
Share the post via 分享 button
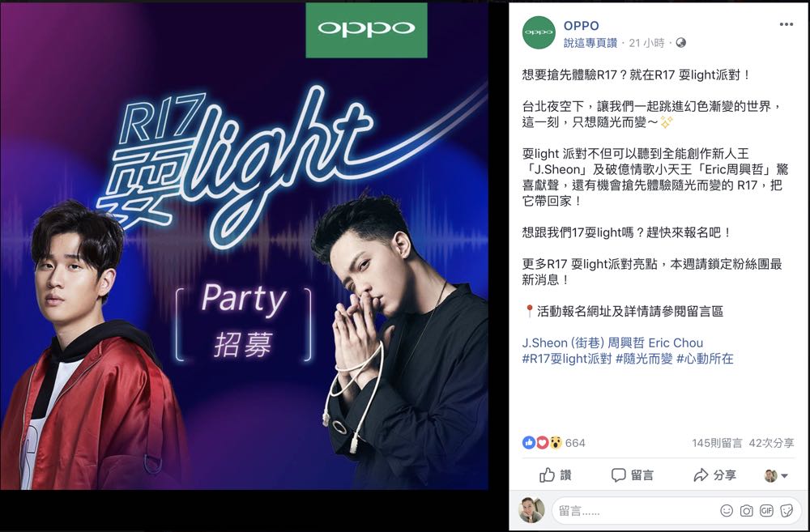(714, 475)
